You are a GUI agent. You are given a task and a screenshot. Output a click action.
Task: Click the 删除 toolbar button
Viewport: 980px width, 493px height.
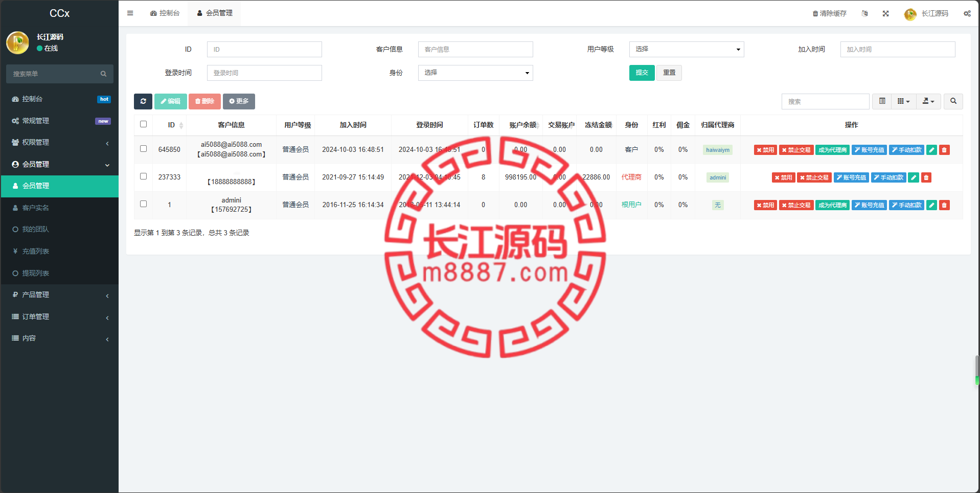pos(204,101)
